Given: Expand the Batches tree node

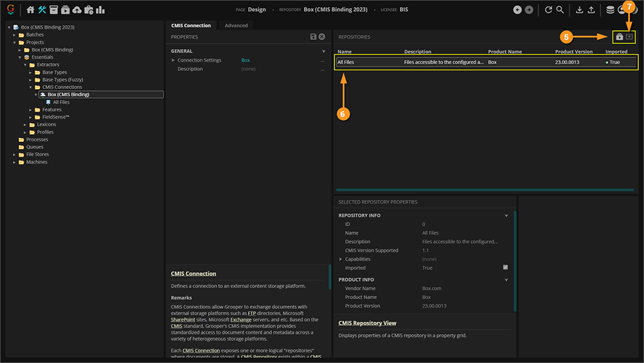Looking at the screenshot, I should (x=15, y=35).
